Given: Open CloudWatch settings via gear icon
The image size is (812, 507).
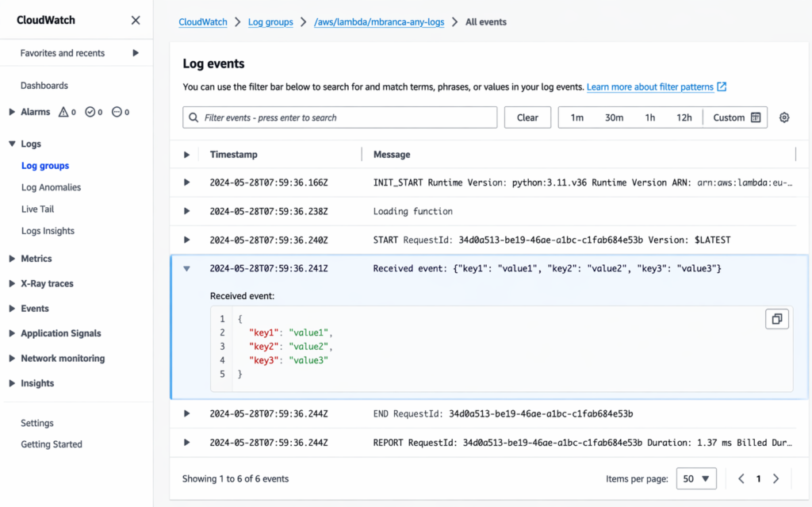Looking at the screenshot, I should coord(783,117).
